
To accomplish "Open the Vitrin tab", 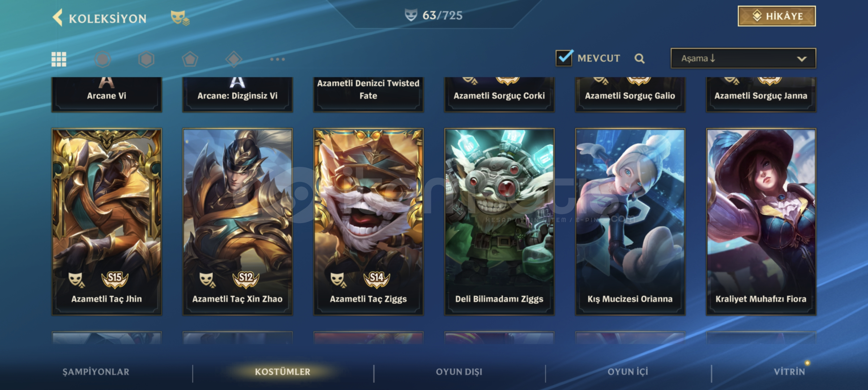I will coord(790,372).
